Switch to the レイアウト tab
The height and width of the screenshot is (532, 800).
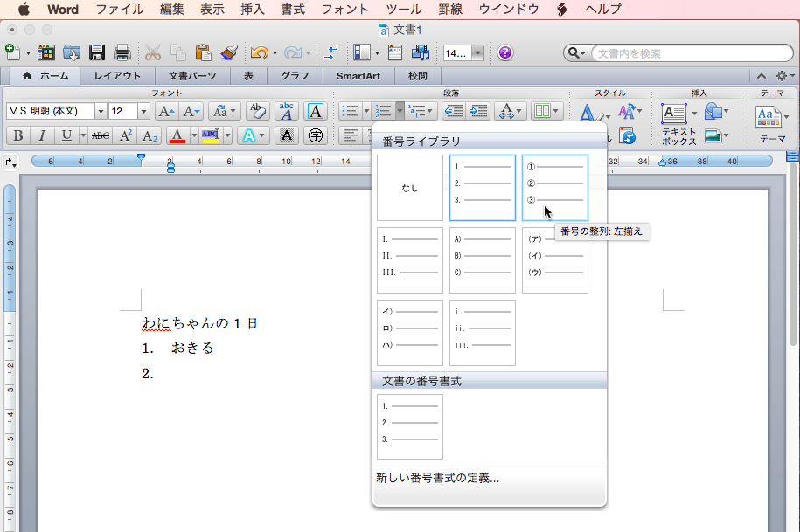(117, 76)
